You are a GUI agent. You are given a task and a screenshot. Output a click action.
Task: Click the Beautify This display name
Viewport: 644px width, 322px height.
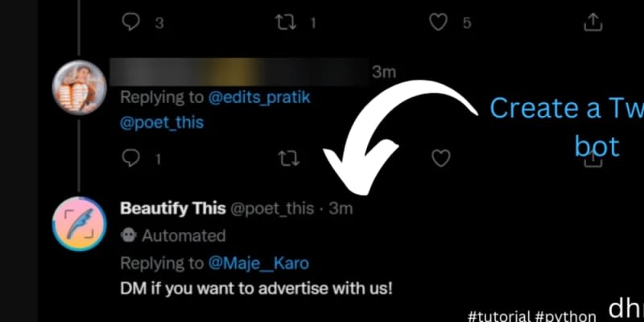172,208
